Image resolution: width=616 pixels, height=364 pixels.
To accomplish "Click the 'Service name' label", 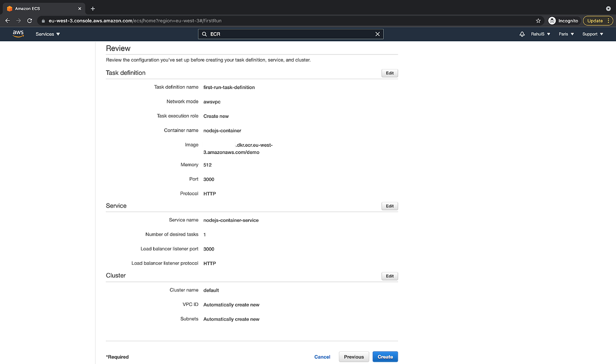I will tap(183, 220).
